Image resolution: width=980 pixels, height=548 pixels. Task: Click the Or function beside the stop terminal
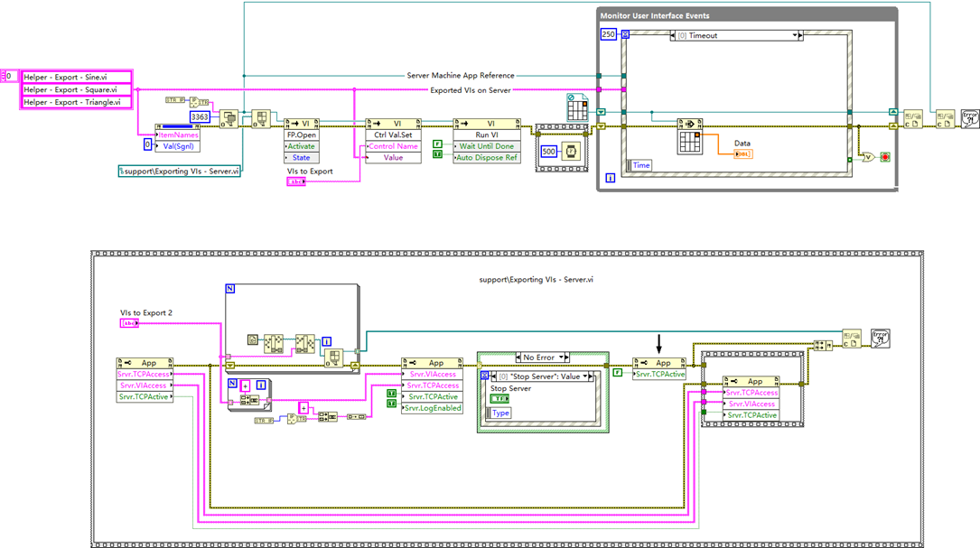867,157
